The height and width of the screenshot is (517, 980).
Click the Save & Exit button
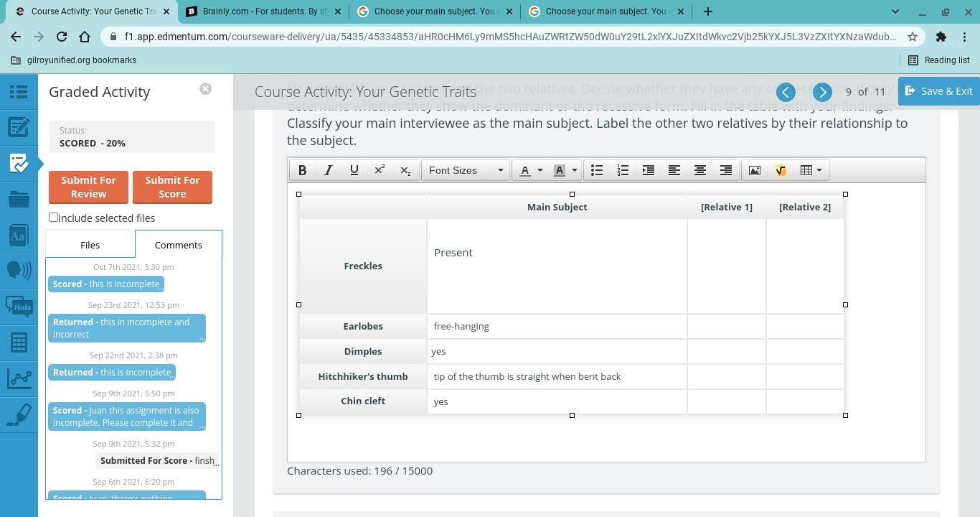click(x=938, y=91)
